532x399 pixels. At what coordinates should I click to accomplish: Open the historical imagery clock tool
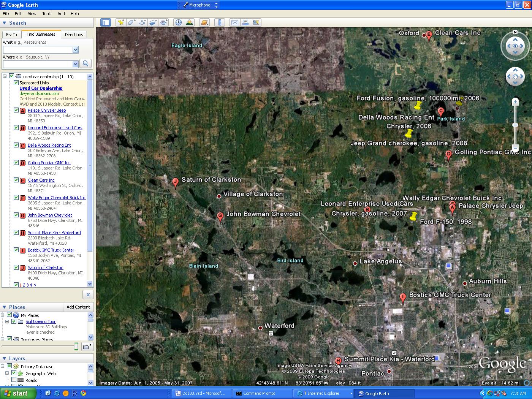tap(178, 22)
